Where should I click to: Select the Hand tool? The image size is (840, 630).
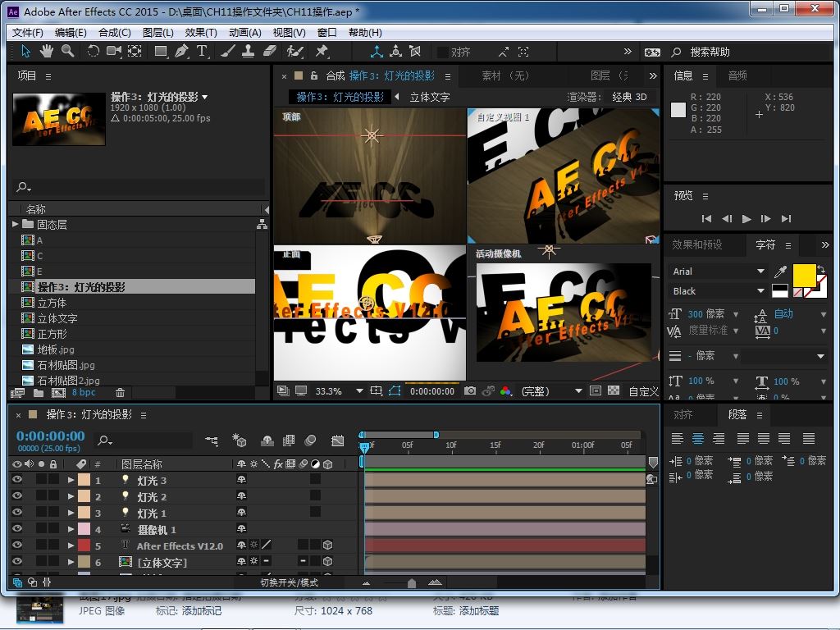click(47, 52)
